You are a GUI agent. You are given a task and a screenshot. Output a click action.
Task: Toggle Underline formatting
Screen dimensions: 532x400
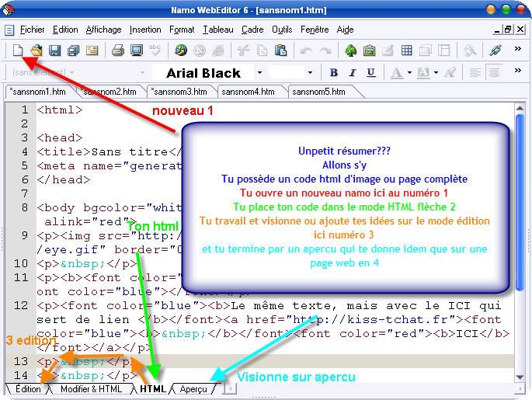pos(371,72)
